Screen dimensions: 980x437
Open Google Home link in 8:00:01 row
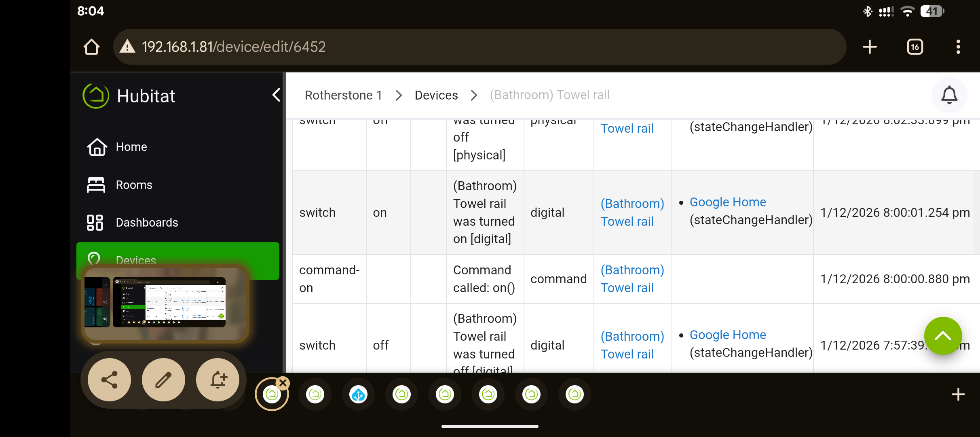[x=727, y=202]
